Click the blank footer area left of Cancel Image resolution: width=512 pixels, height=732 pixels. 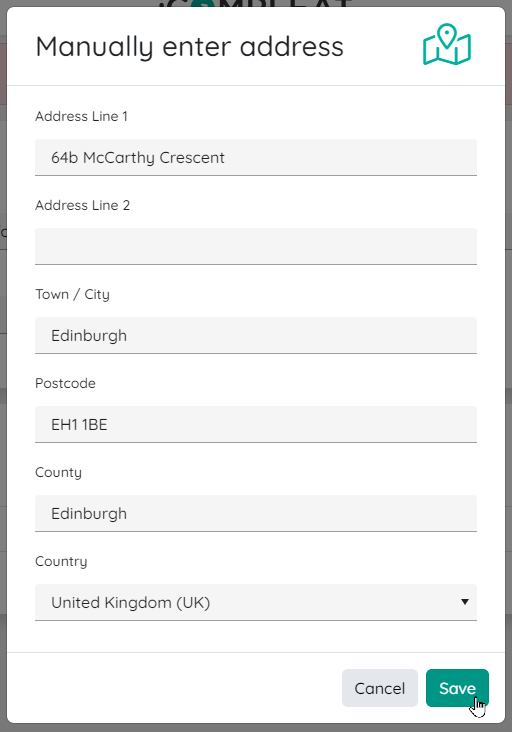pos(175,688)
